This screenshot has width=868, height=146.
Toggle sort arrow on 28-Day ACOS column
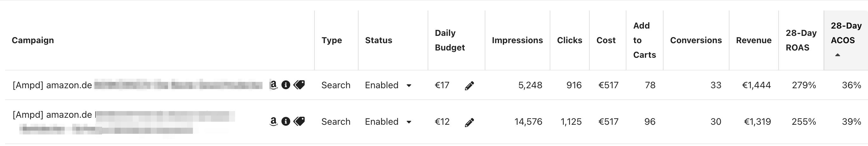click(837, 55)
